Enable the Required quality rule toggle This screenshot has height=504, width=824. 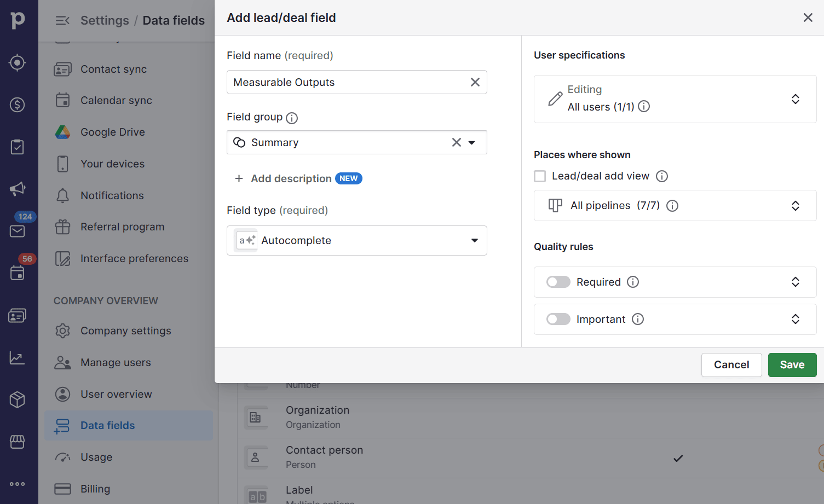point(558,281)
